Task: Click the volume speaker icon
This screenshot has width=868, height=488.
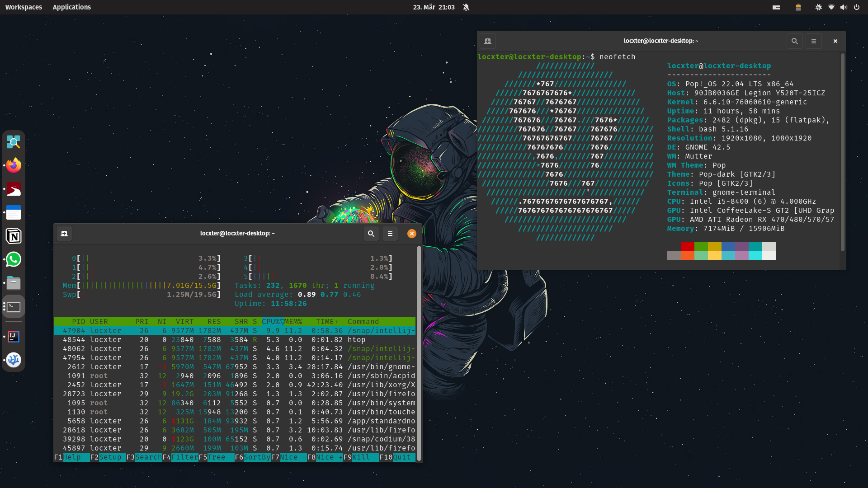Action: (844, 7)
